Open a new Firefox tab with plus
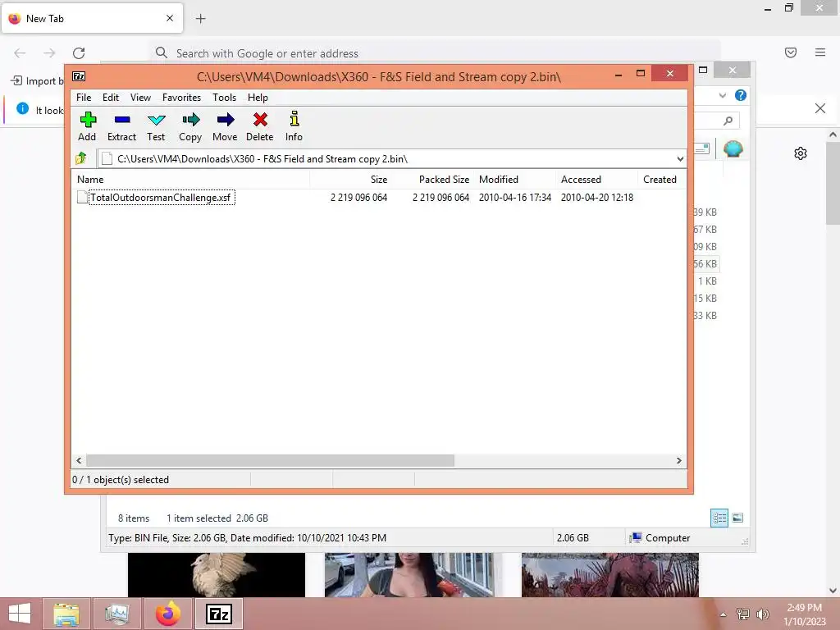Screen dimensions: 840x630 point(200,19)
